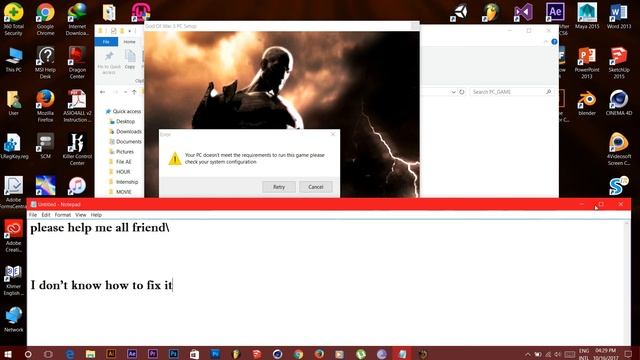Click Search PC_GAME field in Explorer

point(511,92)
